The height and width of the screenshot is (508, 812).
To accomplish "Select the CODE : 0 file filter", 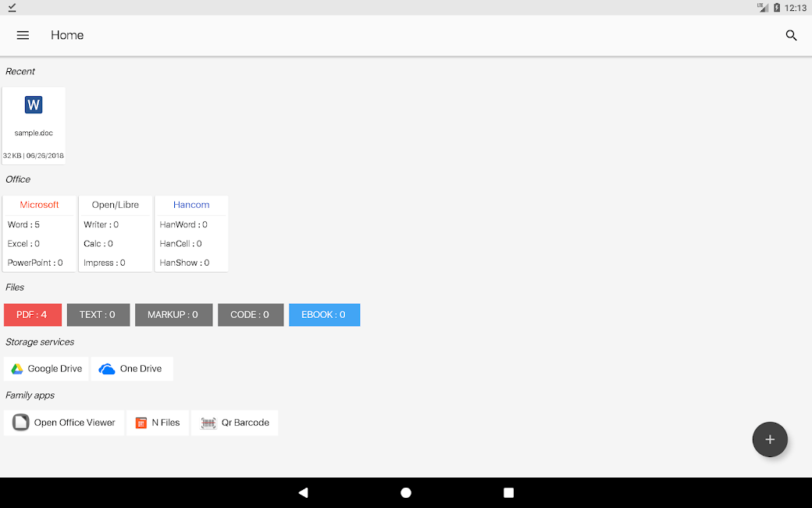I will pyautogui.click(x=251, y=315).
